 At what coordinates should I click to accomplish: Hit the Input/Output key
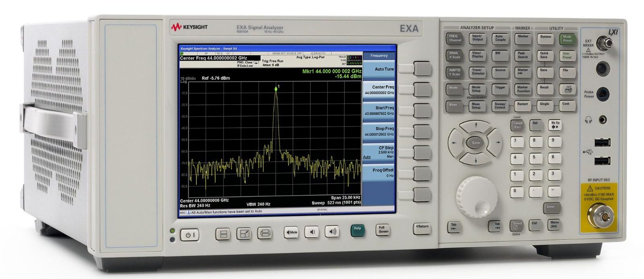(477, 38)
